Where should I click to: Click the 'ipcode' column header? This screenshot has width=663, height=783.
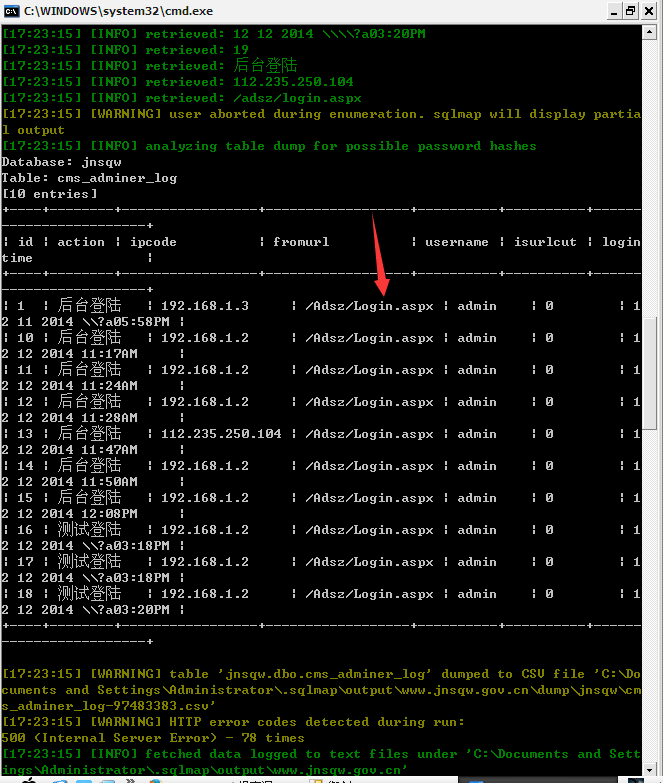pos(153,242)
